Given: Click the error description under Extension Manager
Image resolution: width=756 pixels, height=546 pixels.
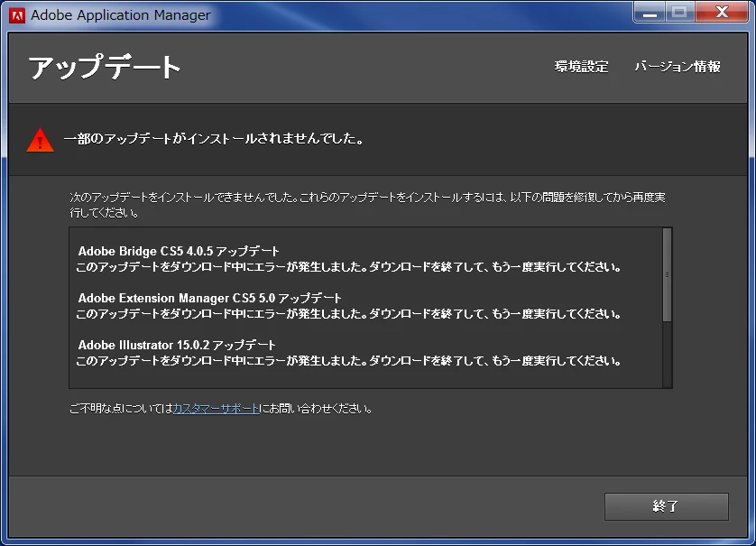Looking at the screenshot, I should tap(348, 314).
